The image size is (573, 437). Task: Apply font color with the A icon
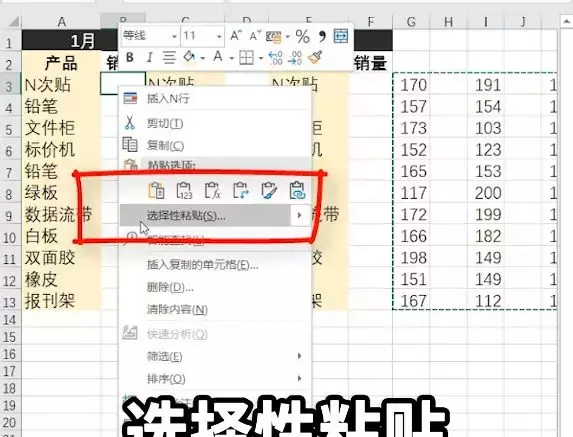tap(218, 57)
